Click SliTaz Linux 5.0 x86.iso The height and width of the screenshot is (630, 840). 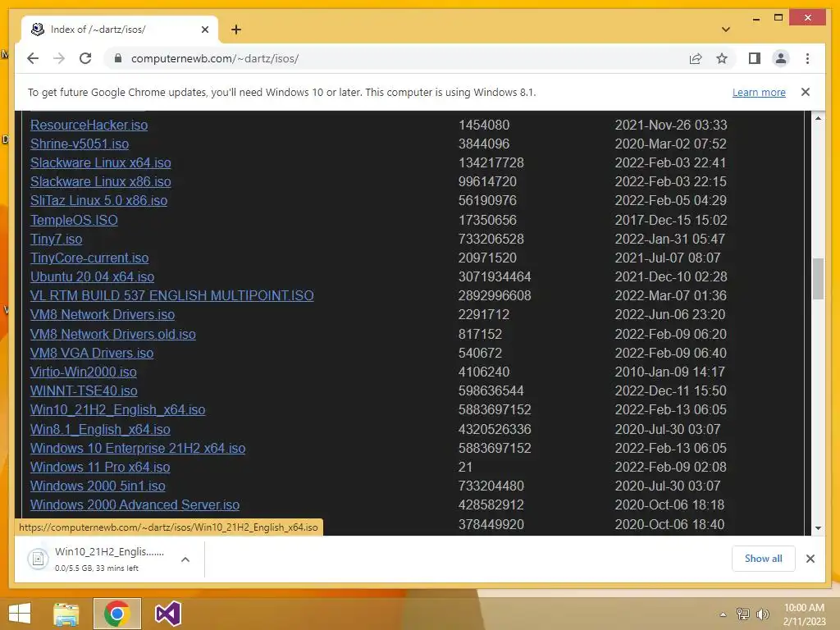tap(98, 200)
